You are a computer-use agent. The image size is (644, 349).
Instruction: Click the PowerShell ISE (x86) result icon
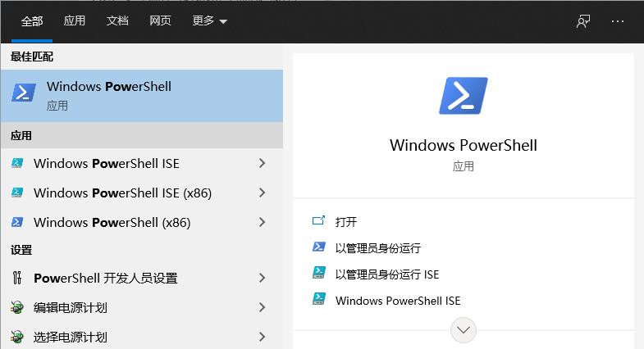click(x=17, y=193)
